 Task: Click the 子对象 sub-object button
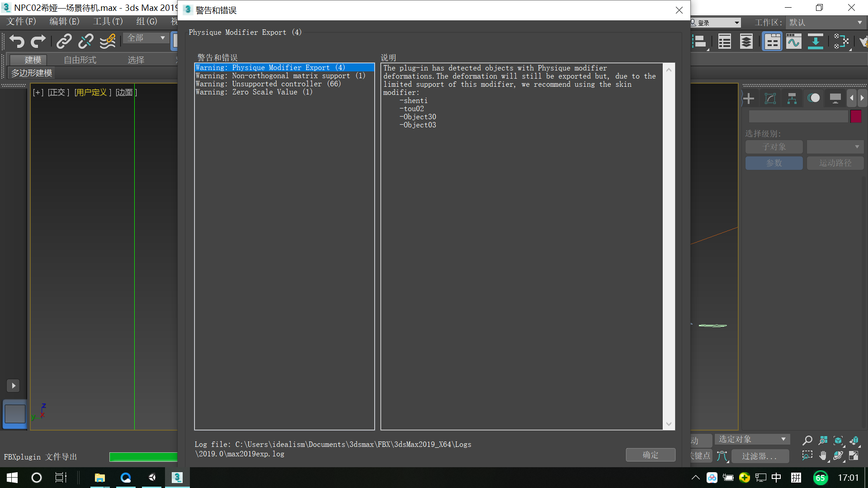(774, 147)
